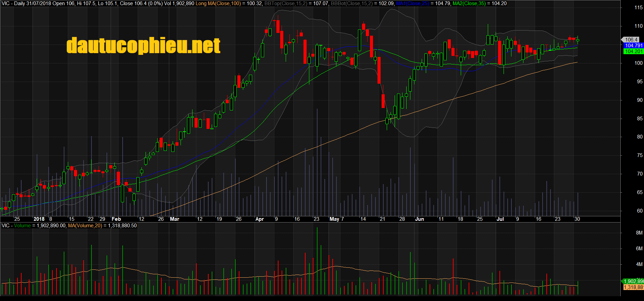Select the MA(Volume,20) legend label

85,226
